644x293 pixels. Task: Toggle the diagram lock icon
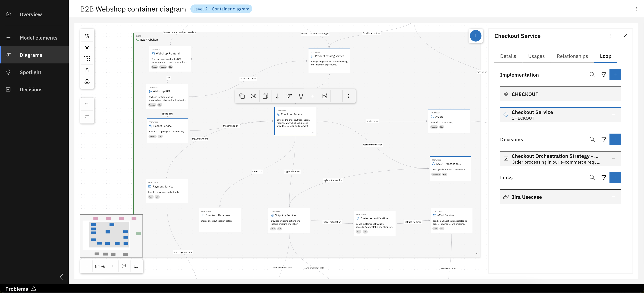tap(87, 70)
